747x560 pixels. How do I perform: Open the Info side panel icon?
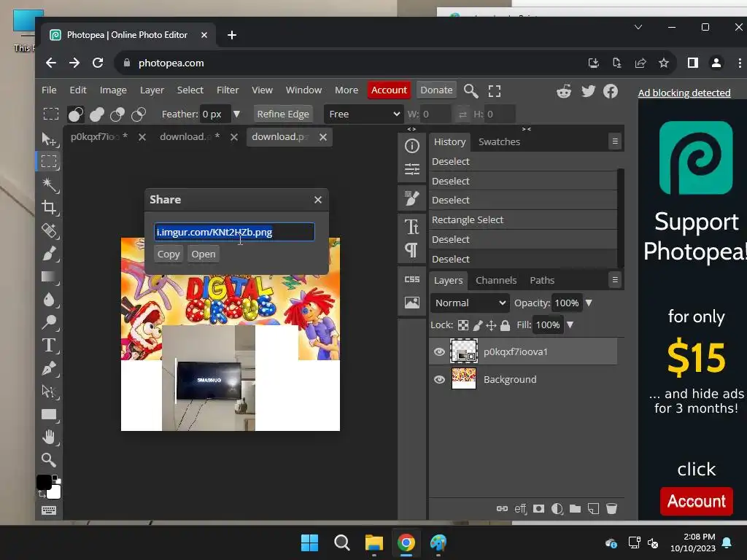411,146
